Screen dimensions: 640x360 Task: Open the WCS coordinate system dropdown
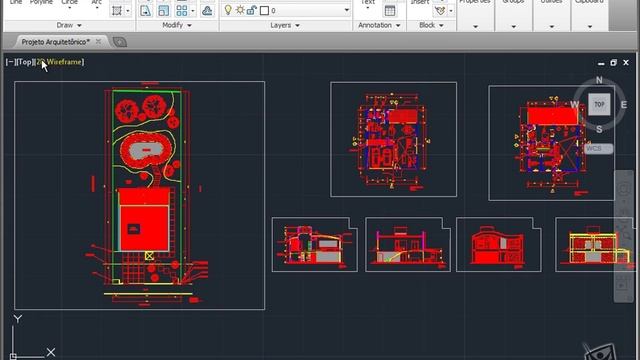(599, 149)
